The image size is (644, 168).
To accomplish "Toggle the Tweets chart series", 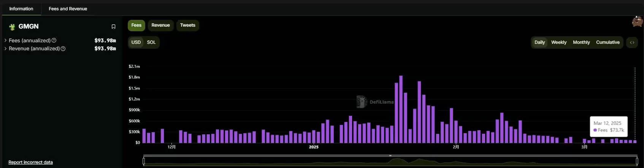I will pos(187,25).
